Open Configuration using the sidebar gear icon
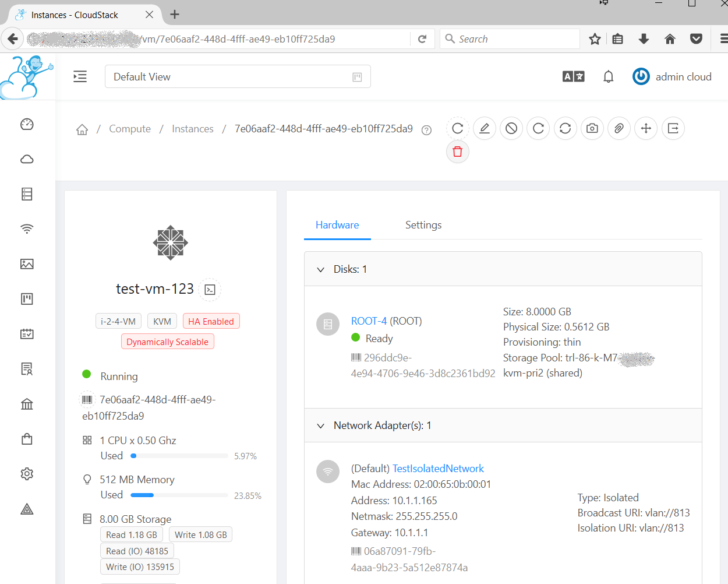 27,474
